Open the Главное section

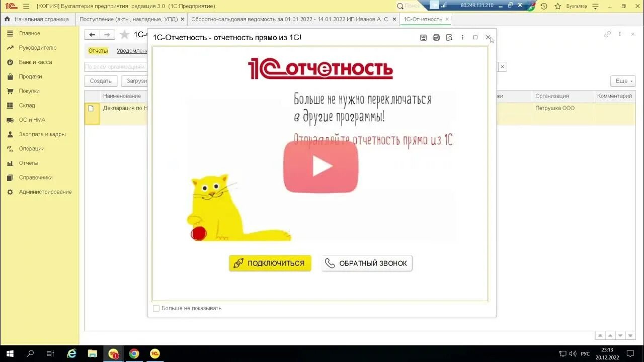30,33
